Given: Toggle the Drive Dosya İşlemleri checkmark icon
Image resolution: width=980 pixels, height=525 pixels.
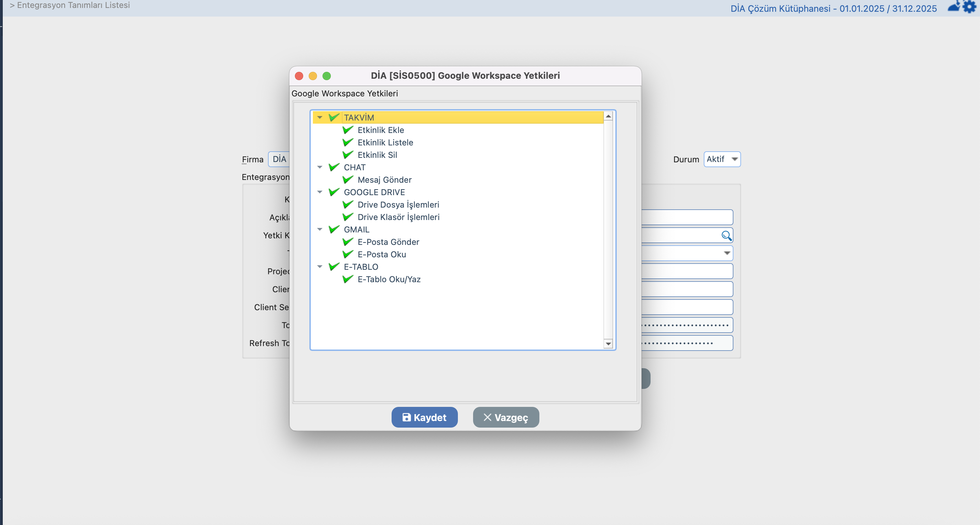Looking at the screenshot, I should 348,205.
